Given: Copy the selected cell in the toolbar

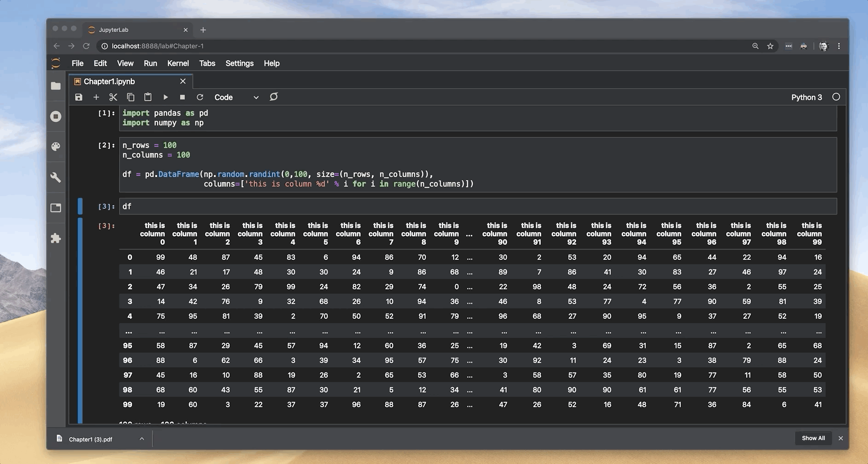Looking at the screenshot, I should (130, 97).
